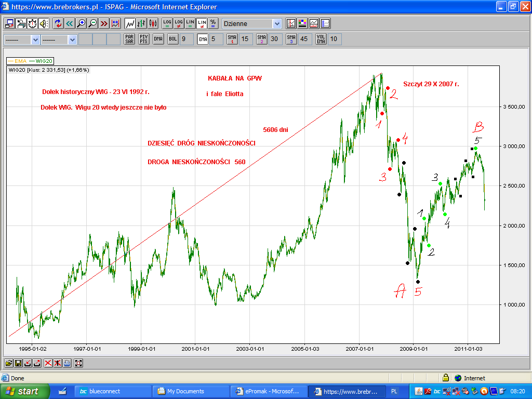Click the security padlock icon in status bar

[446, 378]
